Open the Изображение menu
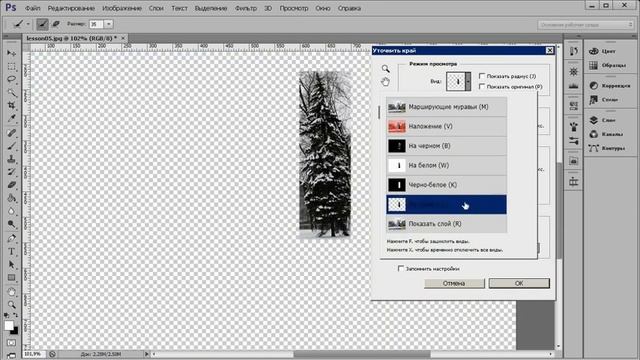This screenshot has height=360, width=640. (122, 8)
